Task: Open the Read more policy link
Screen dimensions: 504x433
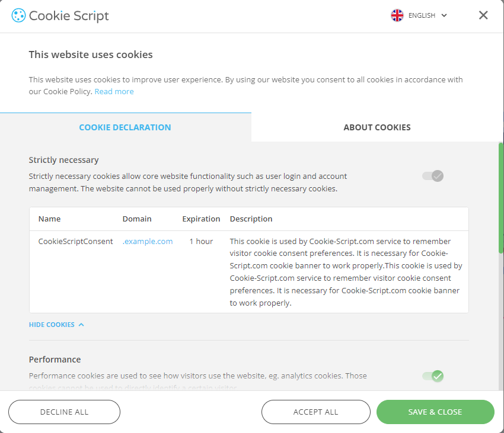Action: 114,92
